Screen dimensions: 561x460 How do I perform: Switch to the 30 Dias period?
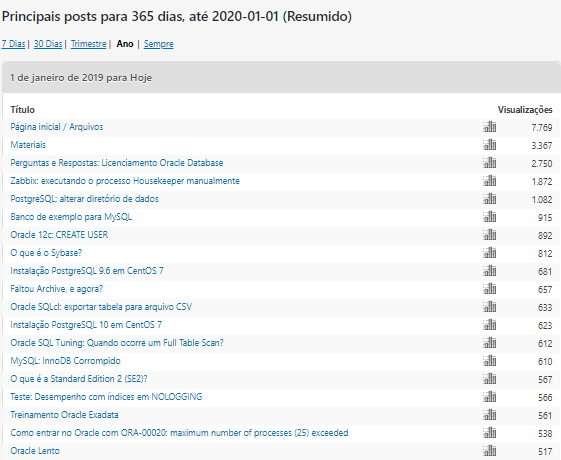click(x=48, y=44)
